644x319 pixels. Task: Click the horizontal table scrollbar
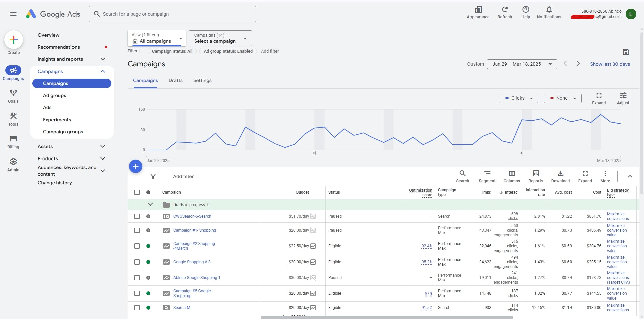[x=387, y=317]
